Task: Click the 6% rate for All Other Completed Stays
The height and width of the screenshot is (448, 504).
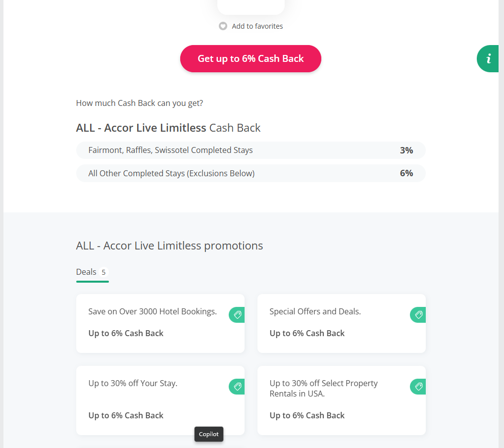Action: click(406, 173)
